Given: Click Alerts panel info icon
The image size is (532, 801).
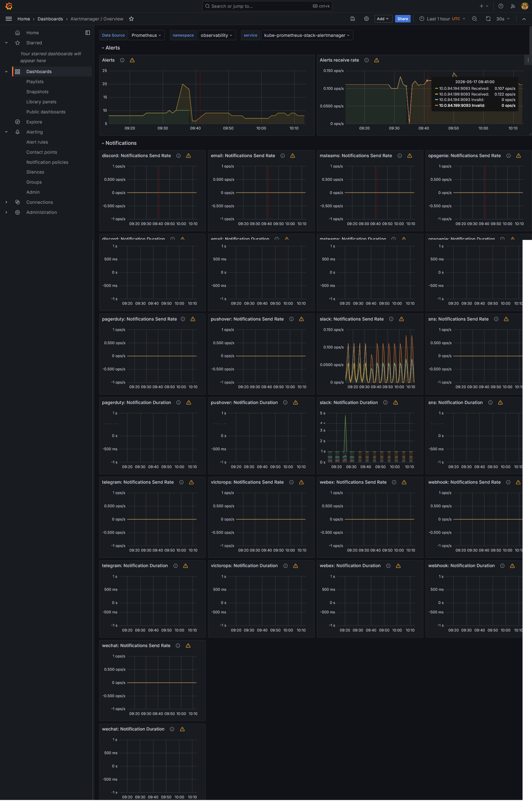Looking at the screenshot, I should [x=122, y=60].
